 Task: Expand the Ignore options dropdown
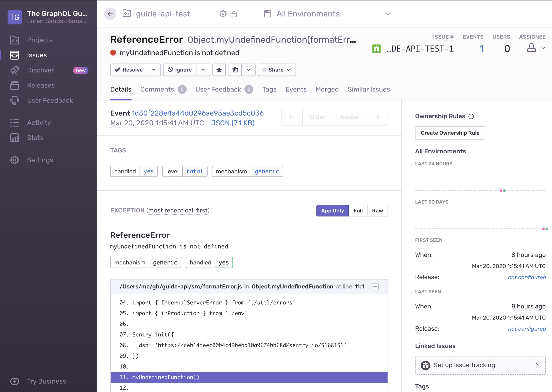point(203,70)
